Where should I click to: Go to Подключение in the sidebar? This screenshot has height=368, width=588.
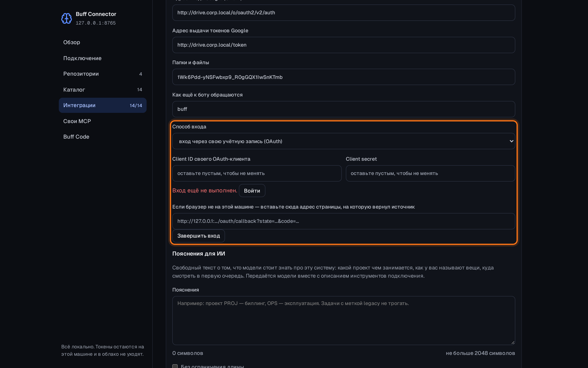[x=102, y=58]
